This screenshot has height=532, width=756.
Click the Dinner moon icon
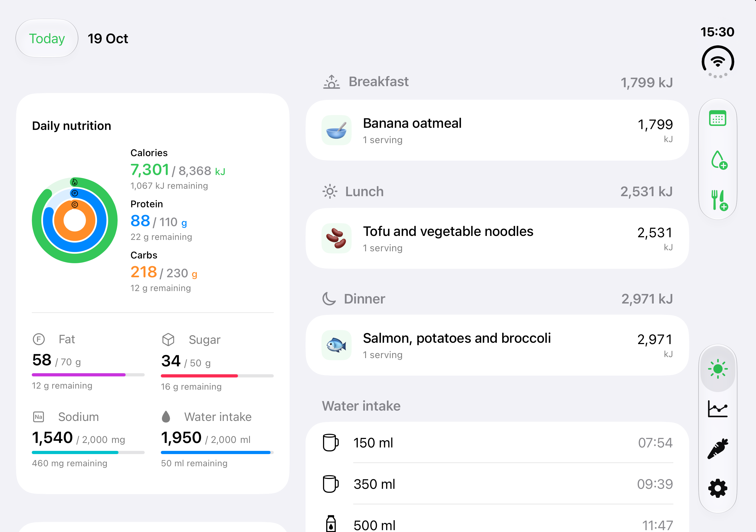[x=329, y=299]
